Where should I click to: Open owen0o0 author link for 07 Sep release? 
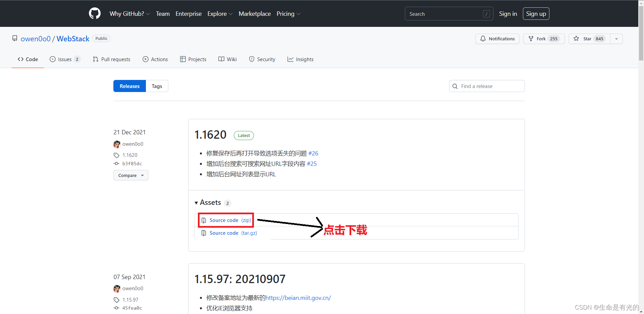click(x=133, y=288)
